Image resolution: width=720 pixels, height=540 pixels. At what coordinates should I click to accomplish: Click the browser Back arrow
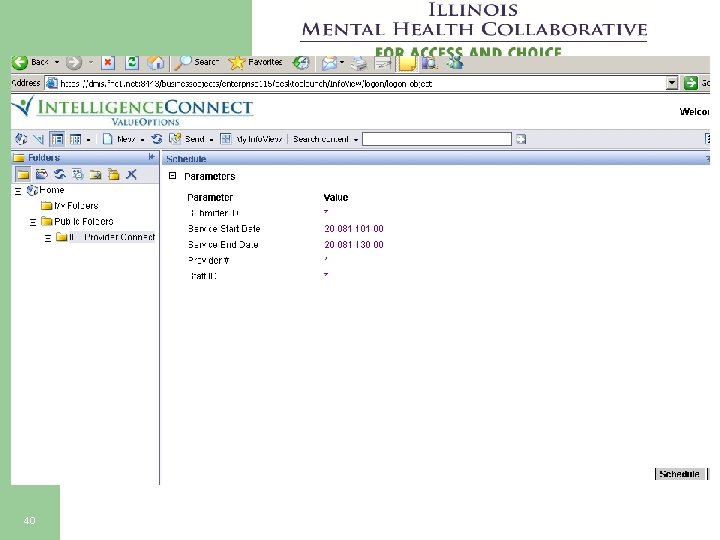pyautogui.click(x=20, y=62)
